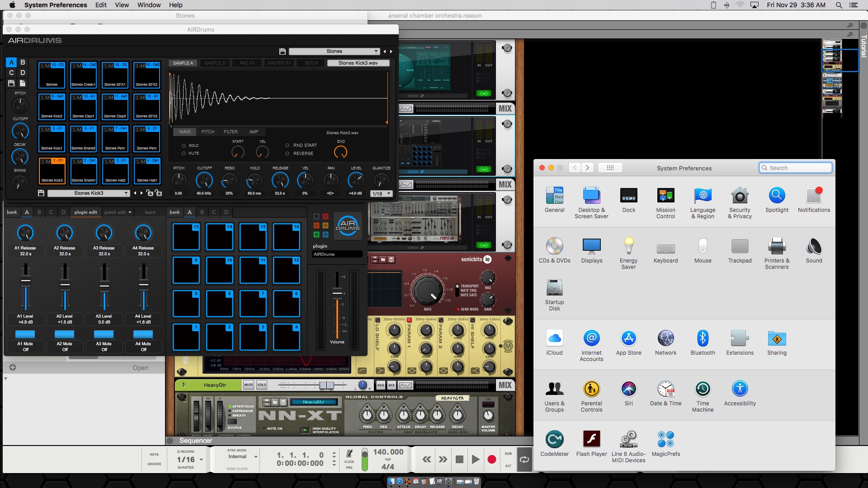Open Time Machine preferences
Viewport: 868px width, 488px height.
click(703, 396)
